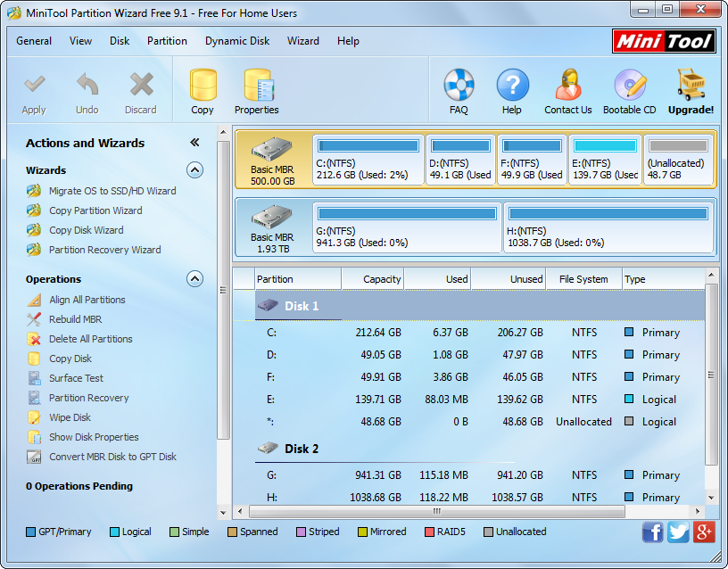Click the Upgrade shopping cart icon
728x569 pixels.
coord(691,85)
